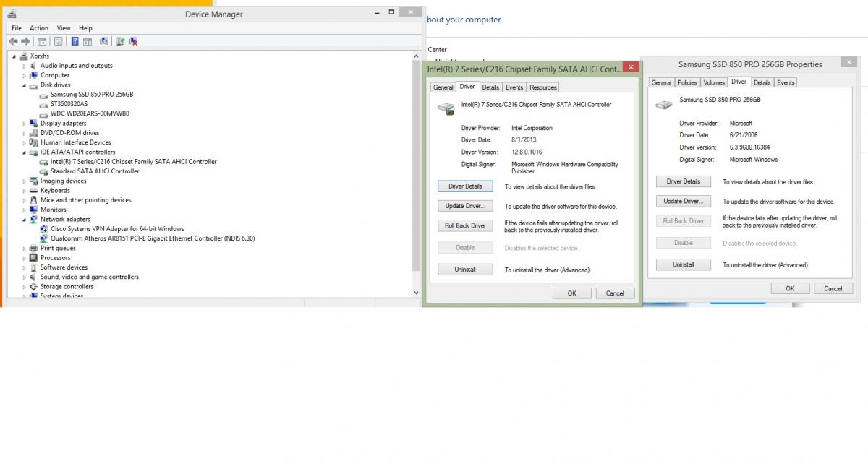868x461 pixels.
Task: Expand the Audio inputs and outputs node
Action: coord(24,66)
